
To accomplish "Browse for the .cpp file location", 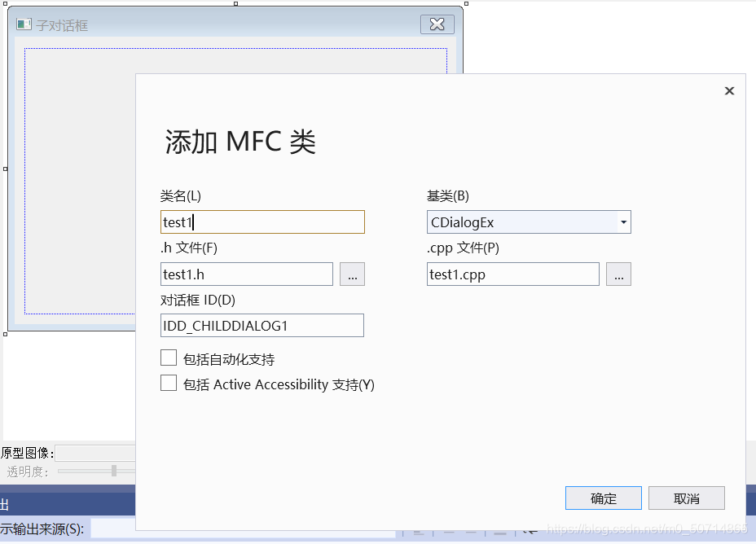I will (618, 274).
